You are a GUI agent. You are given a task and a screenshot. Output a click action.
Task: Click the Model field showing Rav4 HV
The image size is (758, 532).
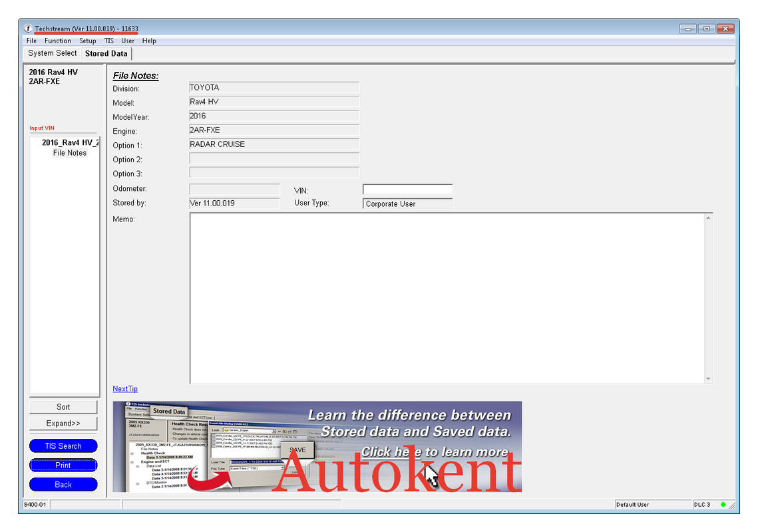click(x=274, y=102)
